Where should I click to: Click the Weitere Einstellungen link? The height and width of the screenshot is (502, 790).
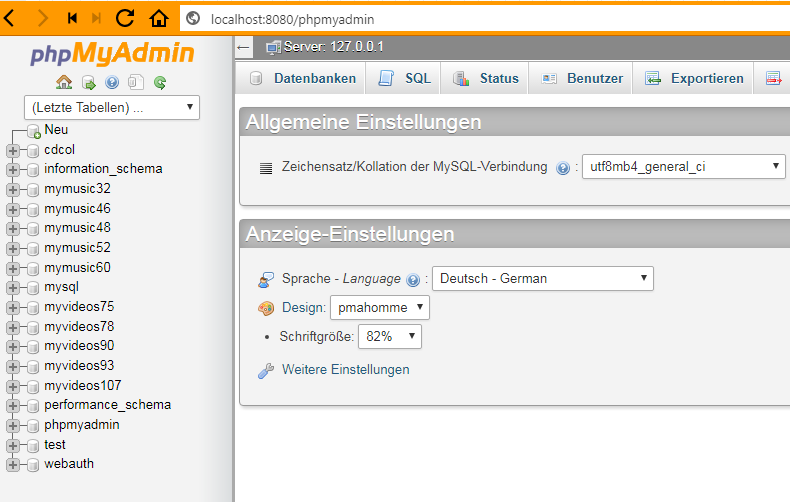coord(346,369)
